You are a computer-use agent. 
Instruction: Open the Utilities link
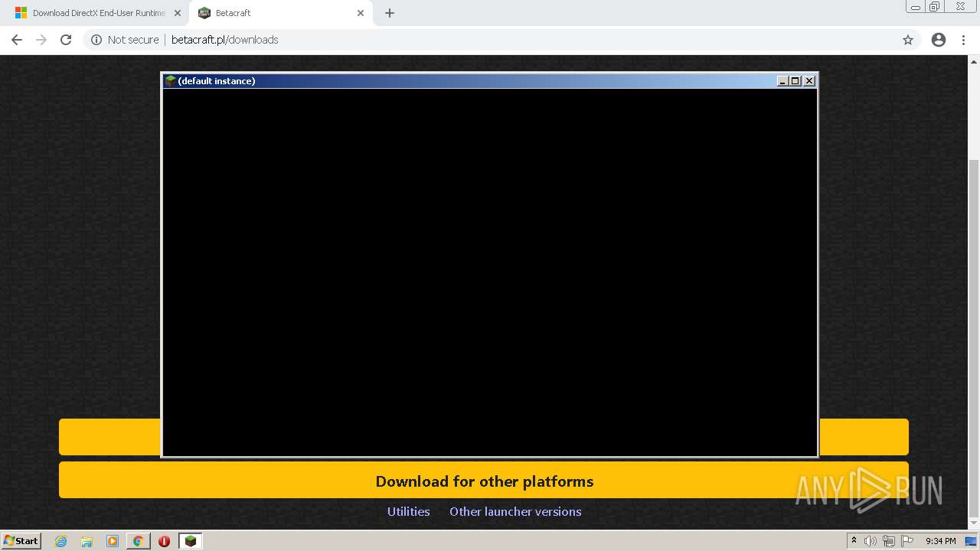(408, 511)
